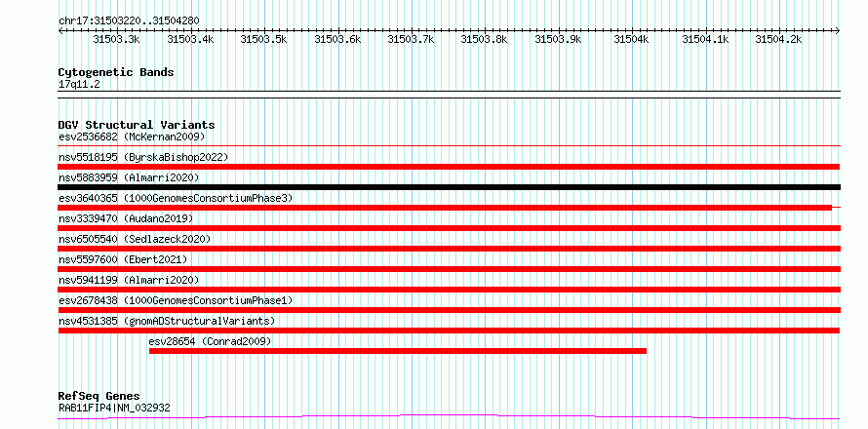Select the red bar under nsv4531385
Viewport: 868px width, 429px height.
(x=449, y=331)
